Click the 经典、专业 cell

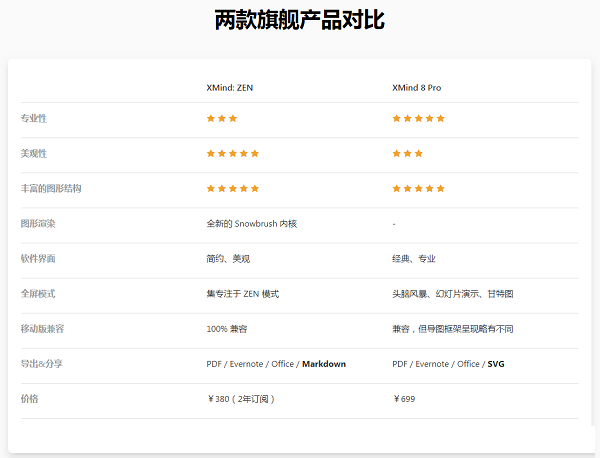click(414, 259)
